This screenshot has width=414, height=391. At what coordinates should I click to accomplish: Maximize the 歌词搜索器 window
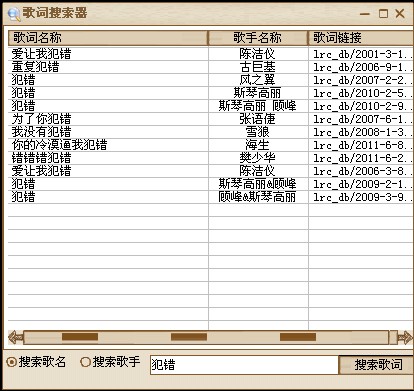[x=383, y=14]
